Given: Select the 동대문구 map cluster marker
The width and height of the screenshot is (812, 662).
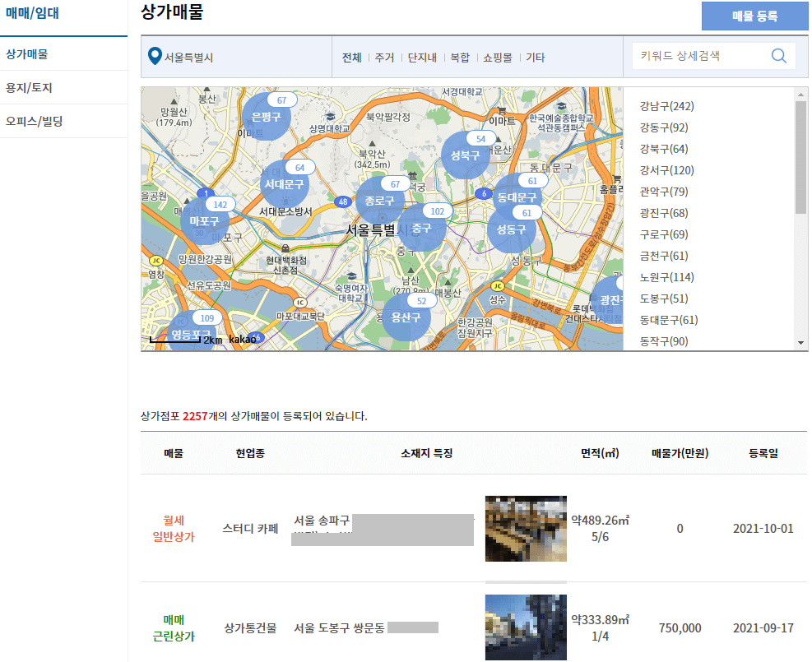Looking at the screenshot, I should click(517, 197).
